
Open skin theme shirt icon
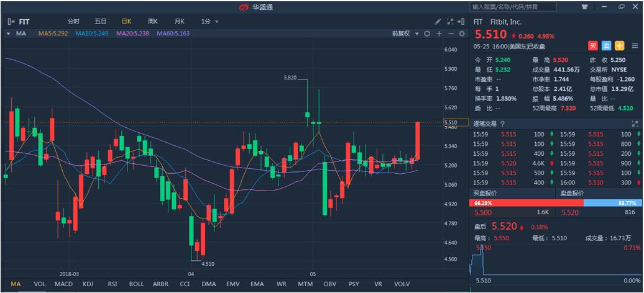585,7
